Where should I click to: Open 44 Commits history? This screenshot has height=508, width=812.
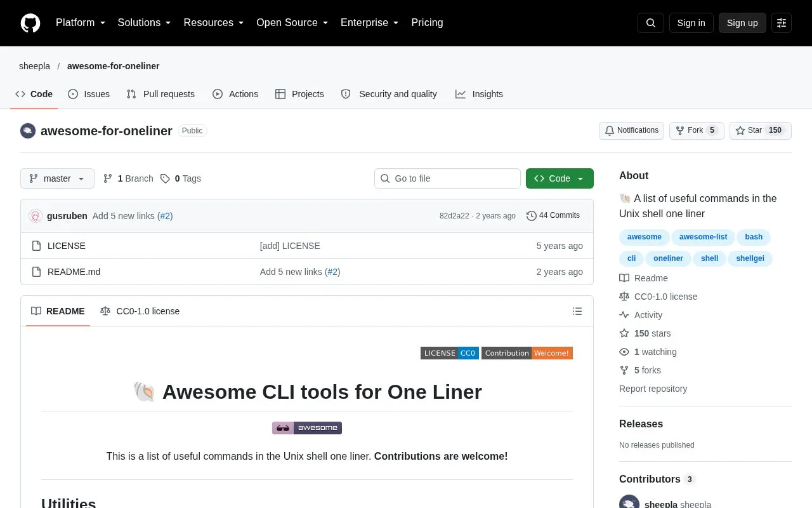click(553, 216)
